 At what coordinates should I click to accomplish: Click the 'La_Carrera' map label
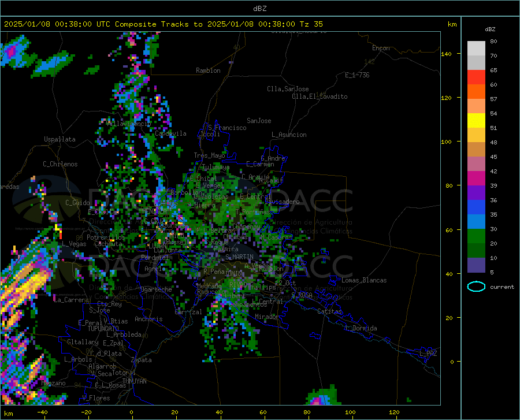[x=71, y=300]
